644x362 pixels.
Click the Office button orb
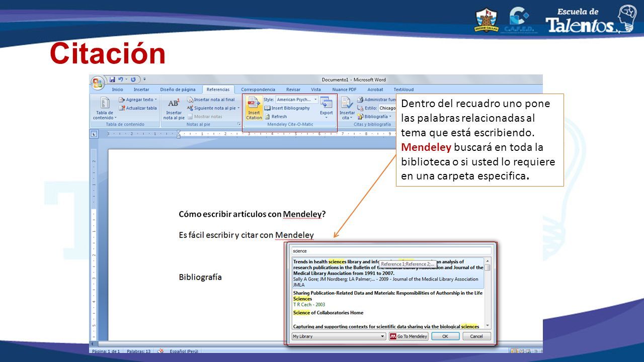point(97,82)
